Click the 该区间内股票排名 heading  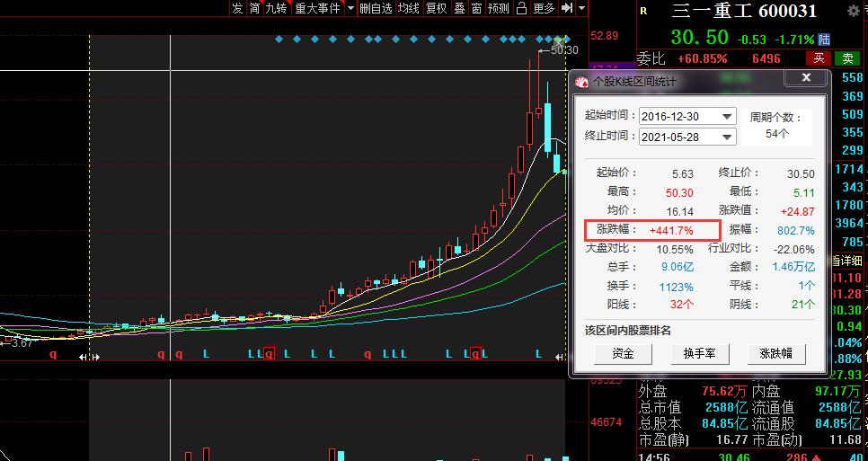[x=628, y=331]
